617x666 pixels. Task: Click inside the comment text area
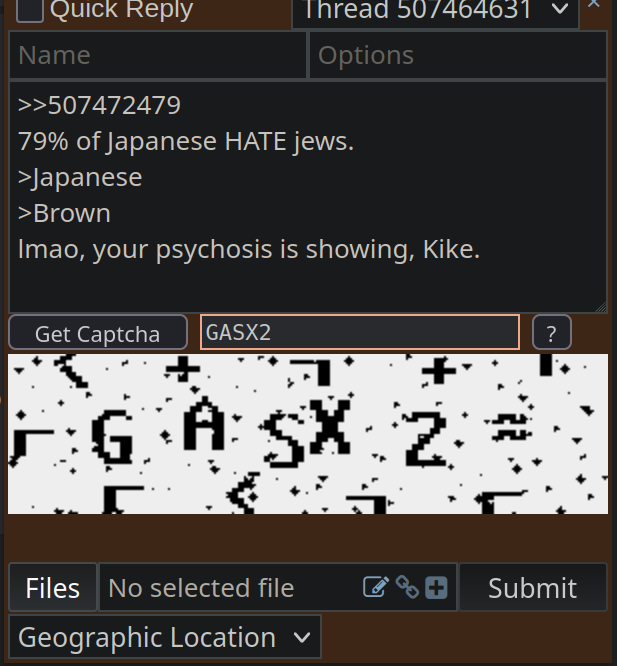[x=308, y=197]
